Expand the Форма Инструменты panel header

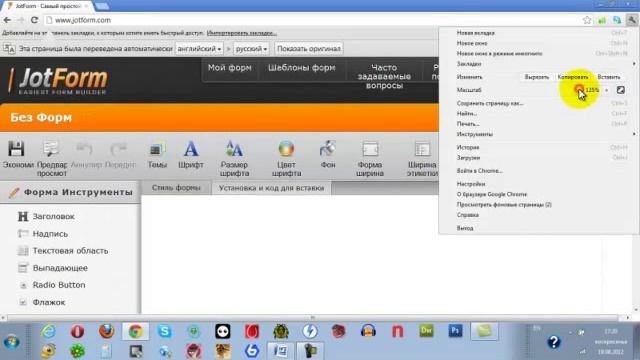coord(70,192)
